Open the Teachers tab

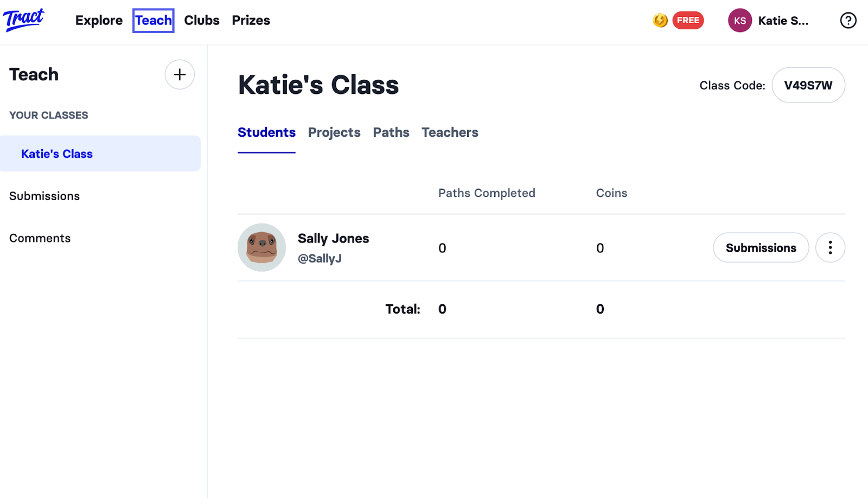[x=450, y=132]
